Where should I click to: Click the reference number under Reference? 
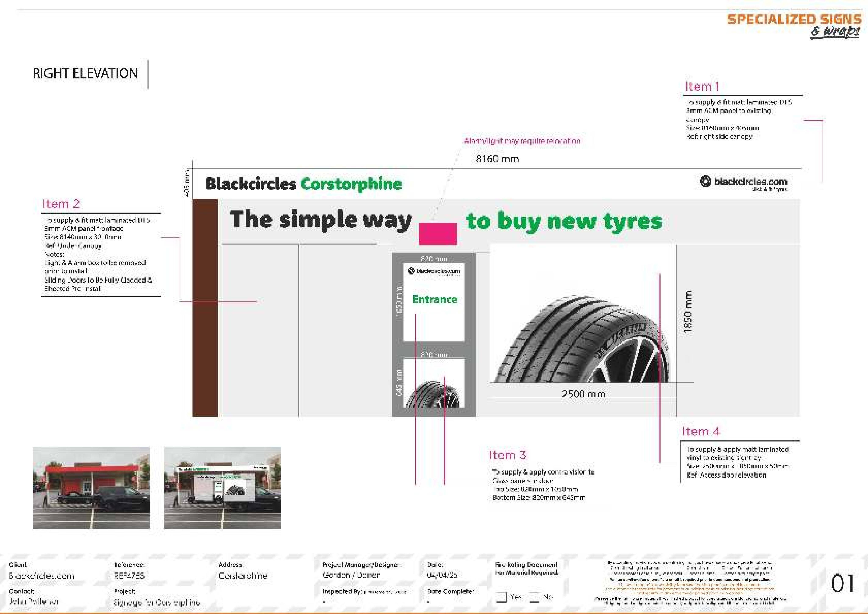[129, 576]
